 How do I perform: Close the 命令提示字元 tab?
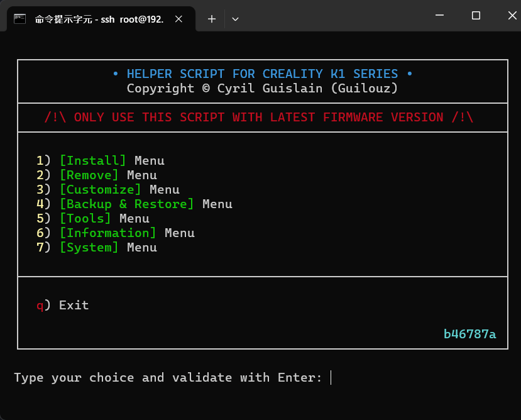click(178, 19)
